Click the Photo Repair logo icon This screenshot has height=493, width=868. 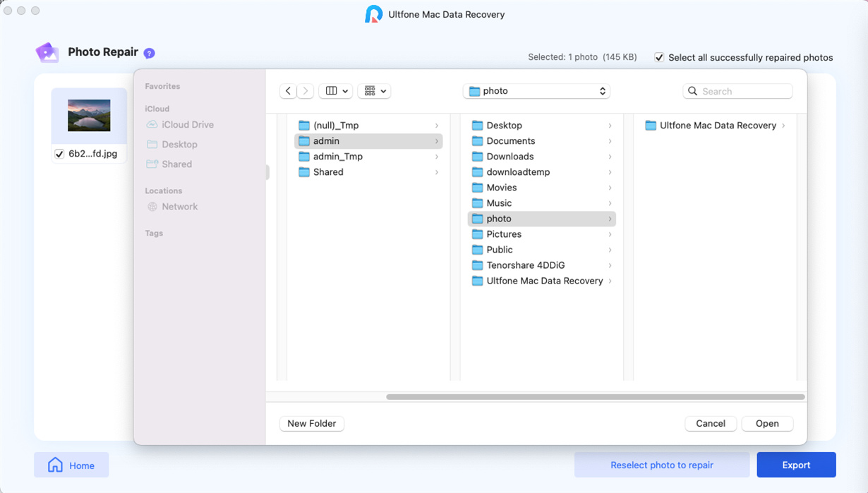coord(47,52)
